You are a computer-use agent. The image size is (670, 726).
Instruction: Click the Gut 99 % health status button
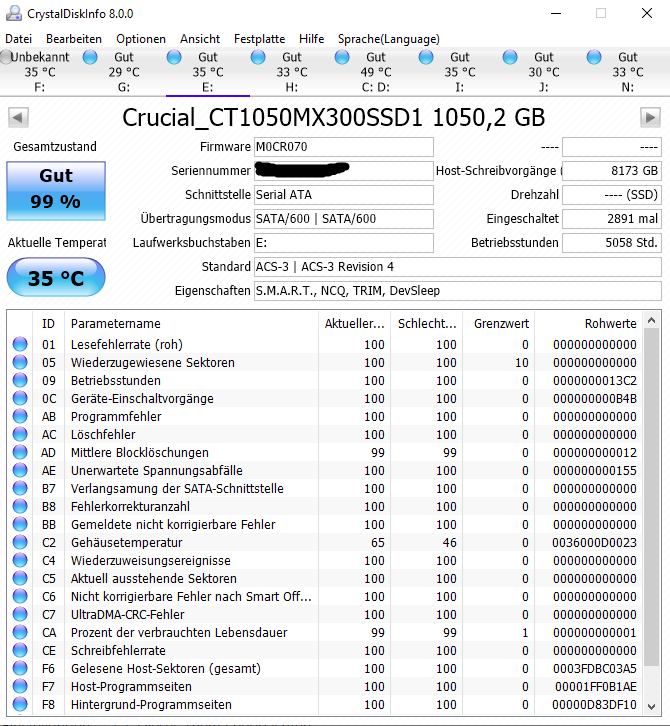tap(56, 190)
